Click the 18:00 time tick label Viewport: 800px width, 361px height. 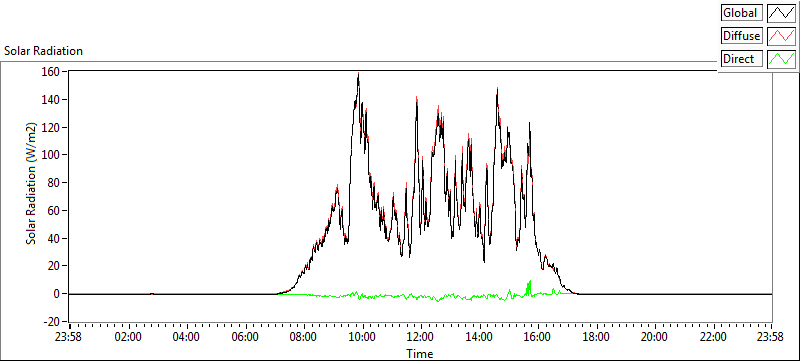(x=596, y=337)
